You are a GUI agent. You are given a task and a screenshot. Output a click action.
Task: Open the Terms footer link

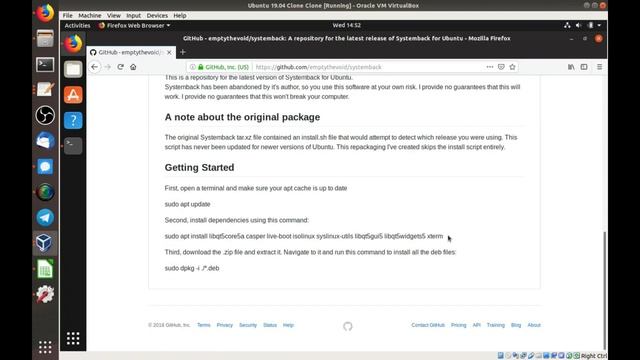[204, 325]
